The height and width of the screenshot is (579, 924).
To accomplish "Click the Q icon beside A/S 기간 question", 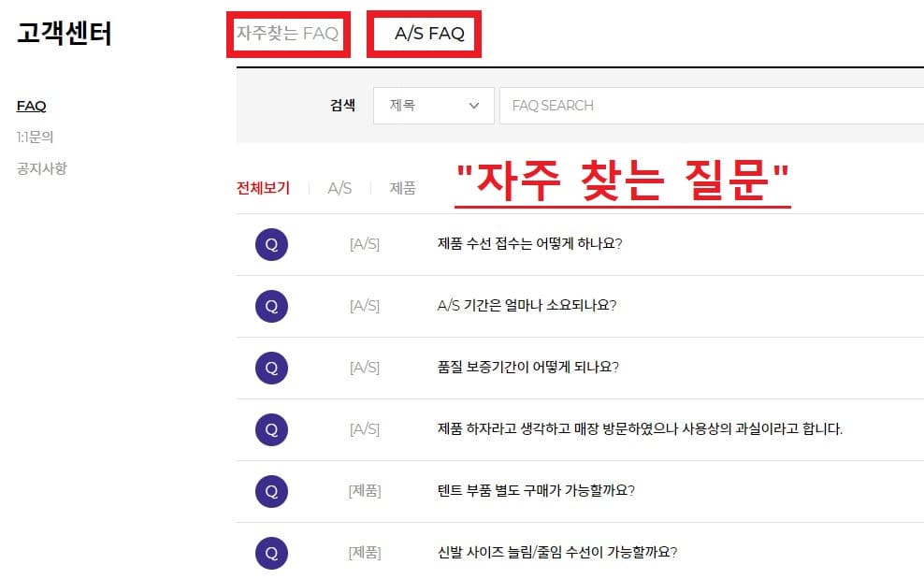I will pos(270,306).
